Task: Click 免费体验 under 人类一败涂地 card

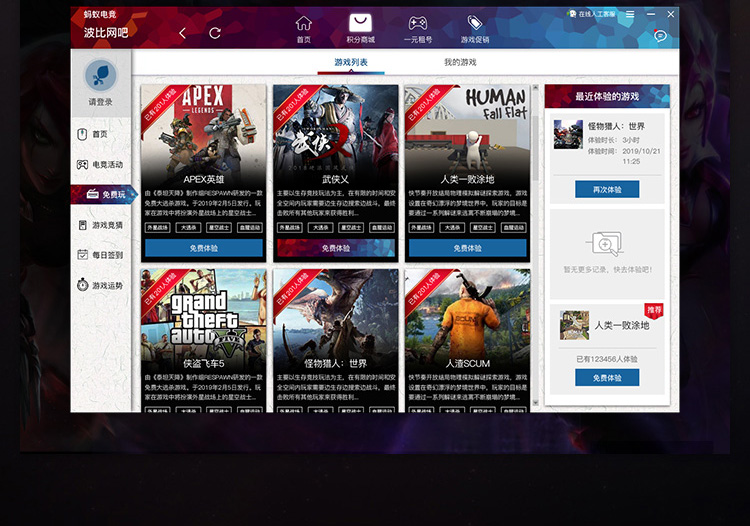Action: click(468, 248)
